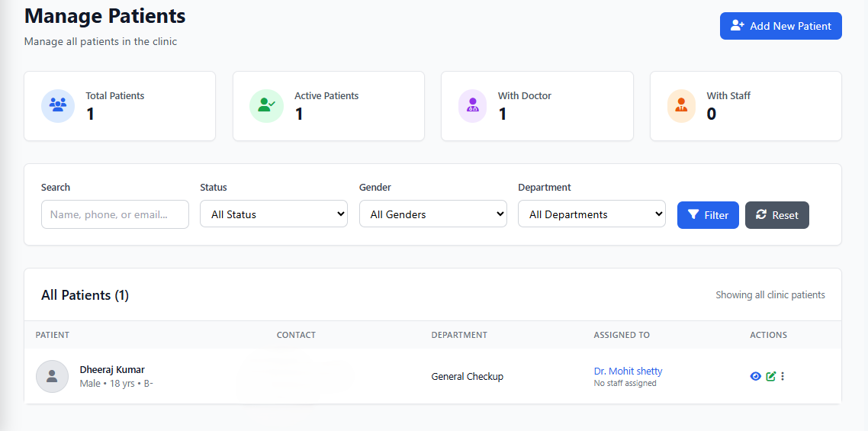The height and width of the screenshot is (431, 868).
Task: Click the Patient column header
Action: pos(53,335)
